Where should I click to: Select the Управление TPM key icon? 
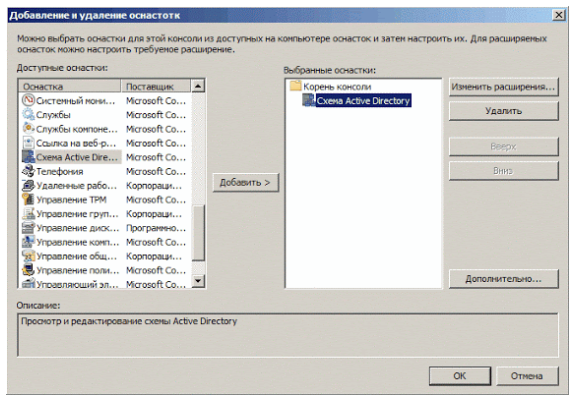[x=28, y=199]
